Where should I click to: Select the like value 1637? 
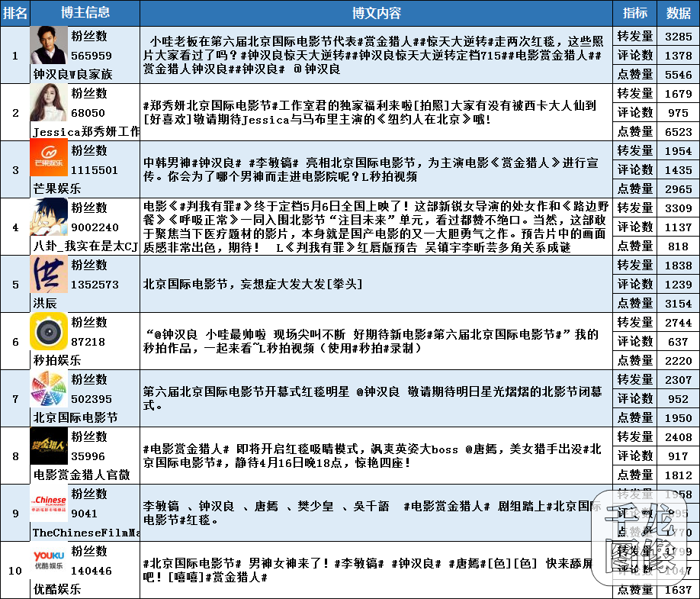click(x=678, y=590)
